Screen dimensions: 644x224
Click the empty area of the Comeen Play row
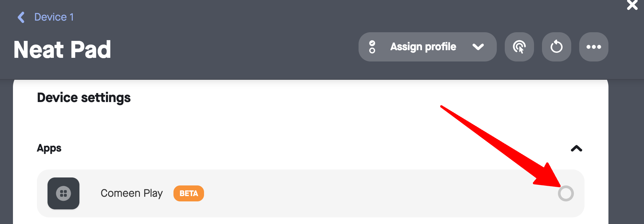tap(366, 193)
